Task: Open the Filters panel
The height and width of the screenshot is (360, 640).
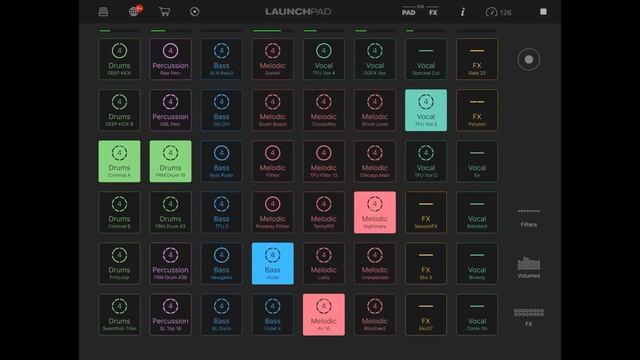Action: click(x=529, y=218)
